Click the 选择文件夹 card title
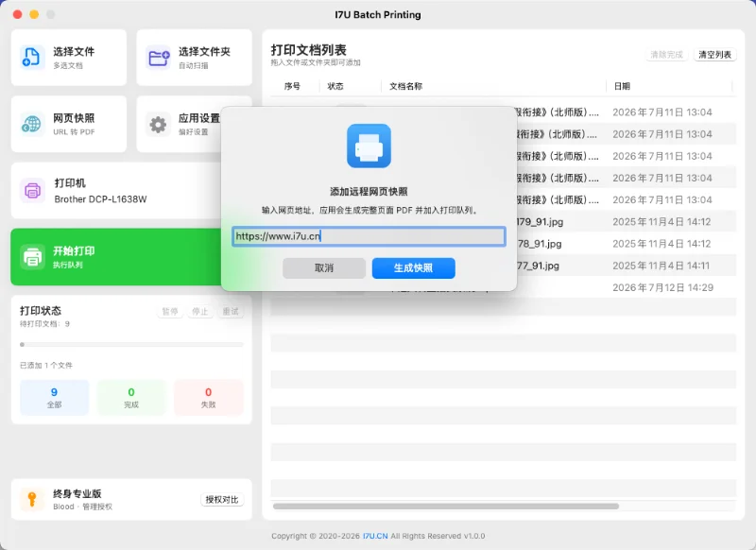Image resolution: width=756 pixels, height=550 pixels. click(204, 52)
